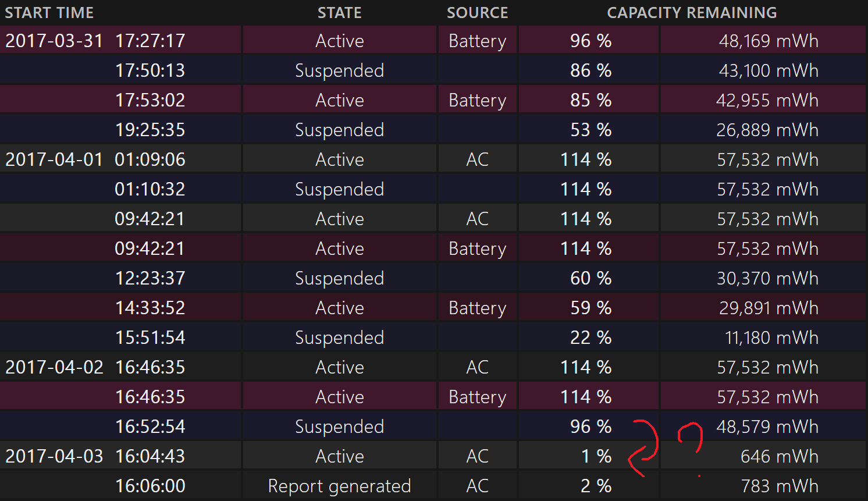This screenshot has height=501, width=868.
Task: Click the 646 mWh capacity value
Action: coord(779,456)
